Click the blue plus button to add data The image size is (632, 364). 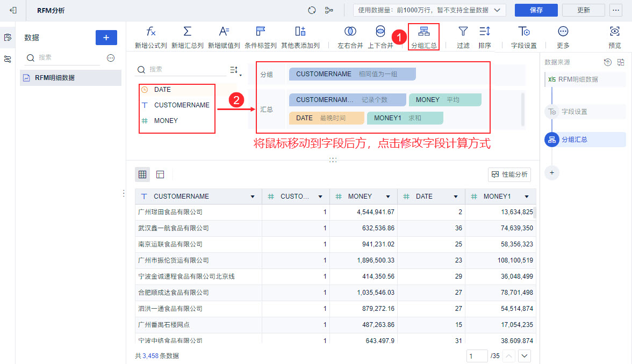[106, 38]
